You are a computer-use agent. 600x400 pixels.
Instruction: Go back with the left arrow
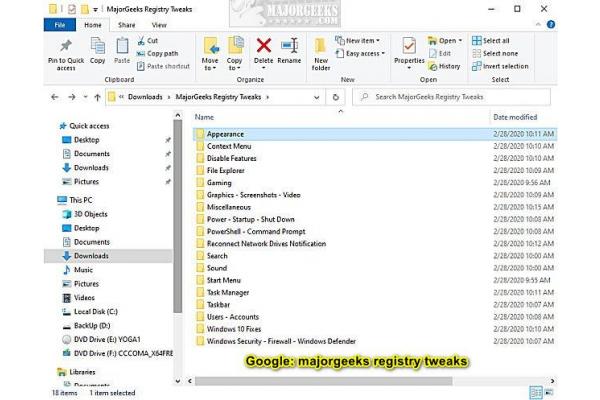coord(55,97)
